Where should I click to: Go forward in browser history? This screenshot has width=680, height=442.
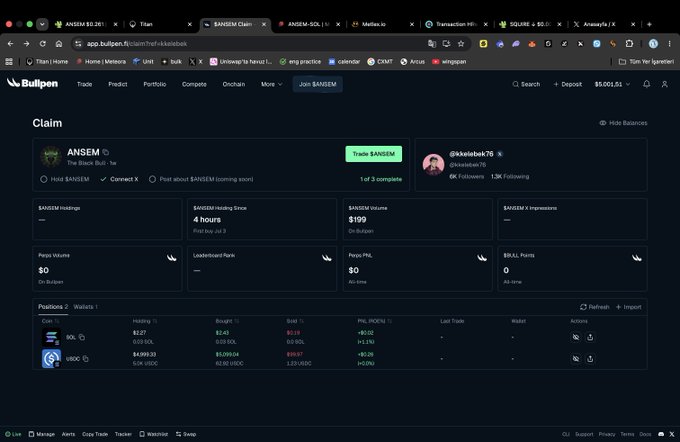(x=26, y=43)
